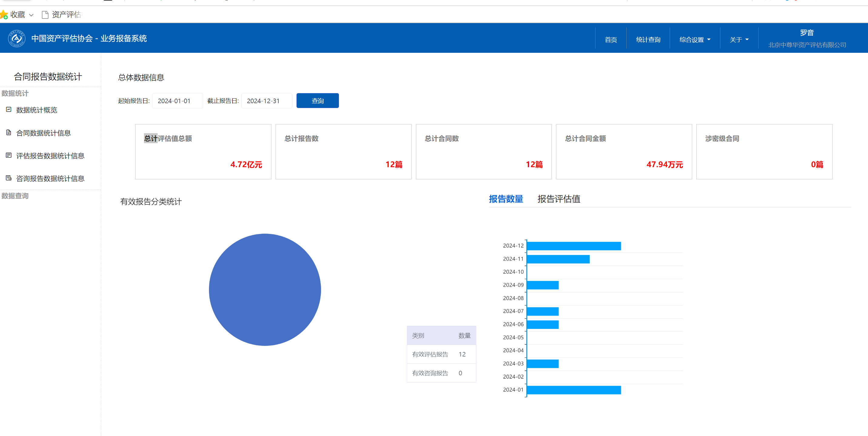Click the document icon next to 合同数据统计信息
The image size is (868, 436).
(9, 133)
